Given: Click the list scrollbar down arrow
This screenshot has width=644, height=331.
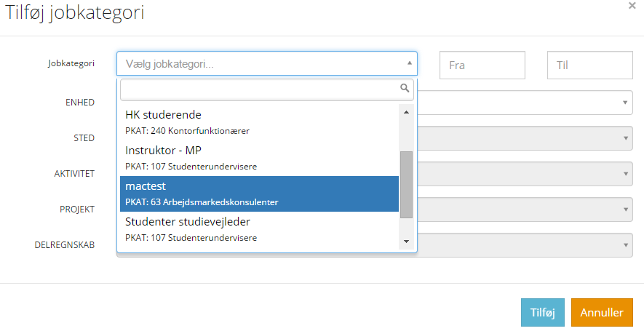Looking at the screenshot, I should click(406, 242).
